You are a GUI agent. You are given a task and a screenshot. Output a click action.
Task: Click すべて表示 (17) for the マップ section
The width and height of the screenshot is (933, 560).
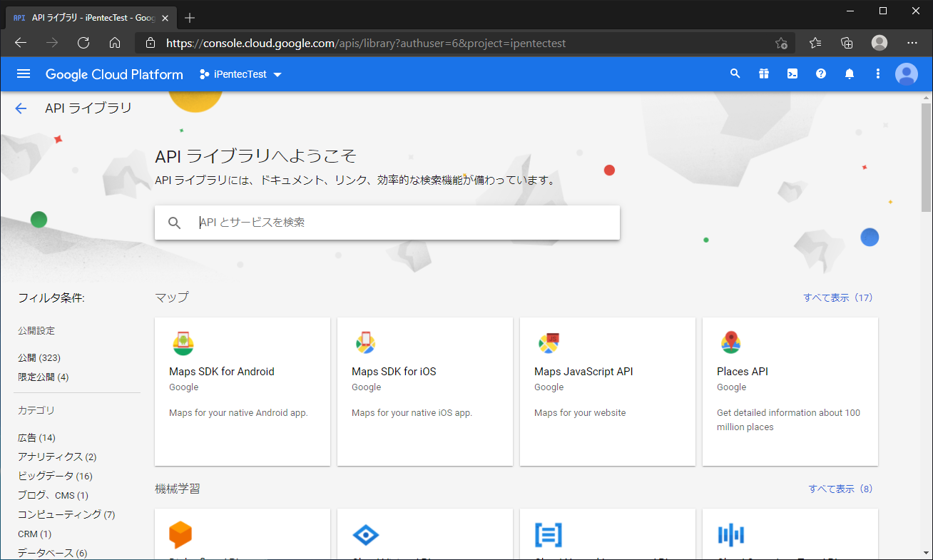(838, 297)
